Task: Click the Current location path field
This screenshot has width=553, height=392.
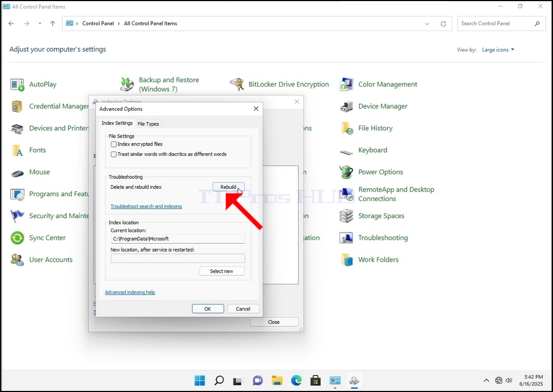Action: 178,239
